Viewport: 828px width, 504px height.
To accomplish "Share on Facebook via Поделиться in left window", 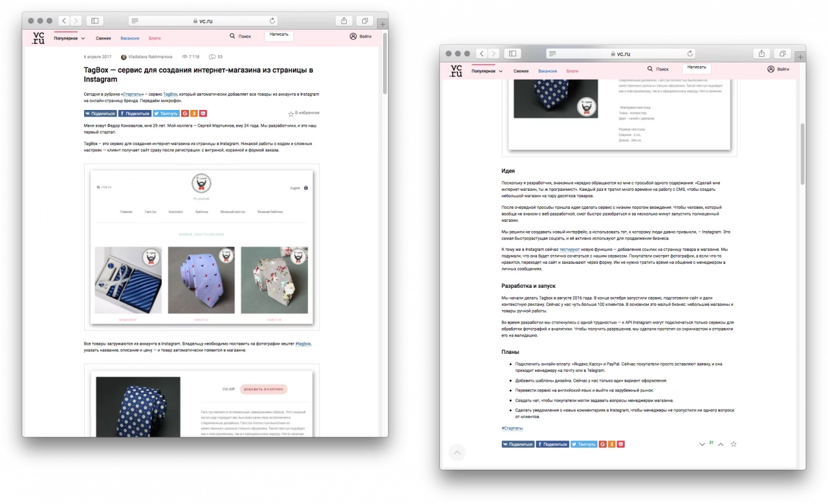I will click(x=135, y=114).
